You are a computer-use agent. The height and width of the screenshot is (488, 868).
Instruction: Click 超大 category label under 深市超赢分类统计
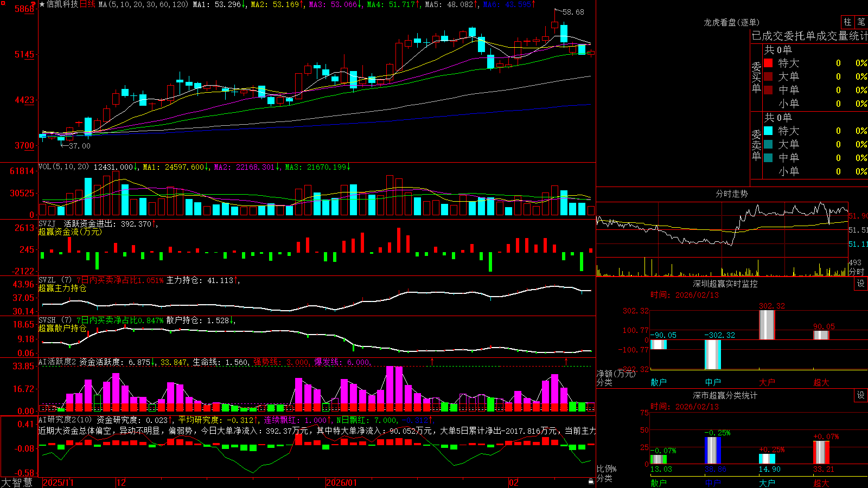coord(821,483)
